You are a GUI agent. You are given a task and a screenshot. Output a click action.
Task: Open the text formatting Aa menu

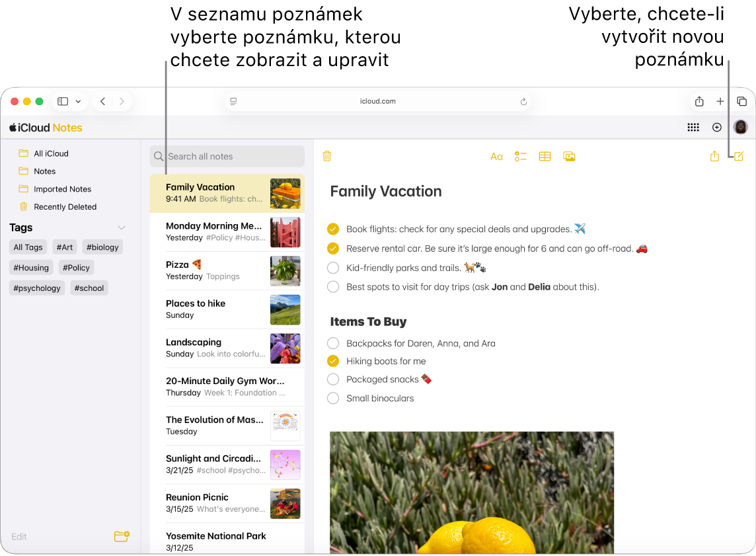pos(496,156)
